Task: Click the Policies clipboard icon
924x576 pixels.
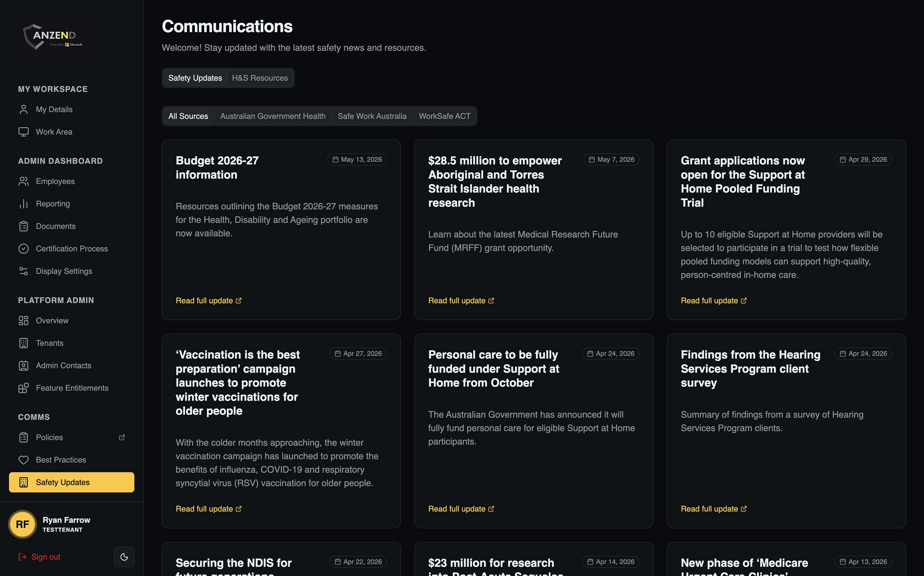Action: click(x=23, y=438)
